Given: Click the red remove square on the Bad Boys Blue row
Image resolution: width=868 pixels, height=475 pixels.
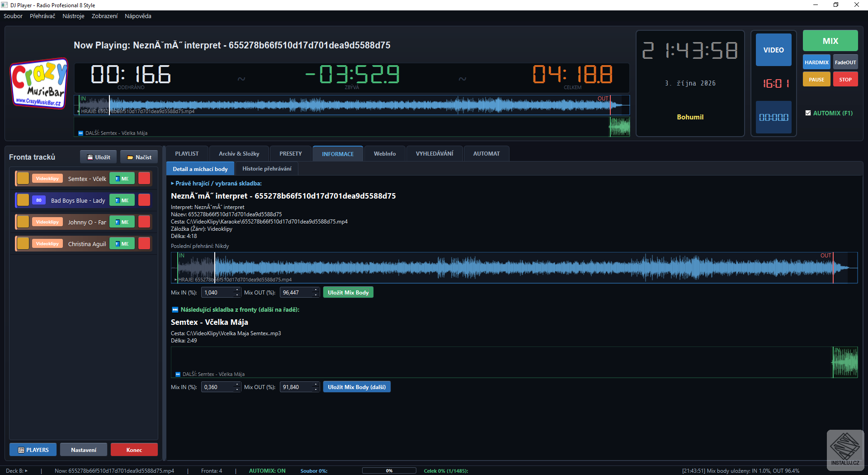Looking at the screenshot, I should pyautogui.click(x=144, y=200).
